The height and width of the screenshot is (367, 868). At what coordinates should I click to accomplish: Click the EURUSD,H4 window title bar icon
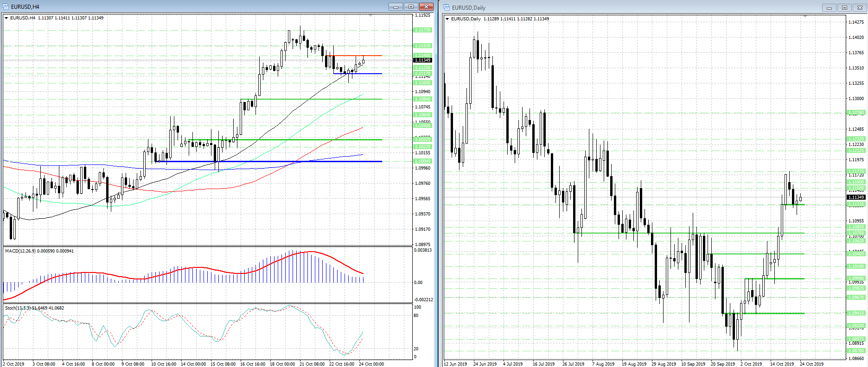pyautogui.click(x=6, y=6)
